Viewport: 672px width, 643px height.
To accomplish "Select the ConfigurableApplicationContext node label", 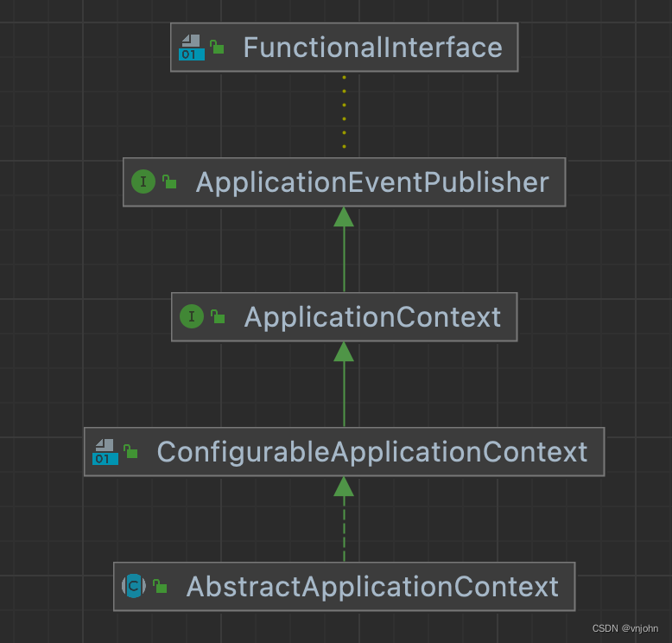I will click(x=371, y=452).
